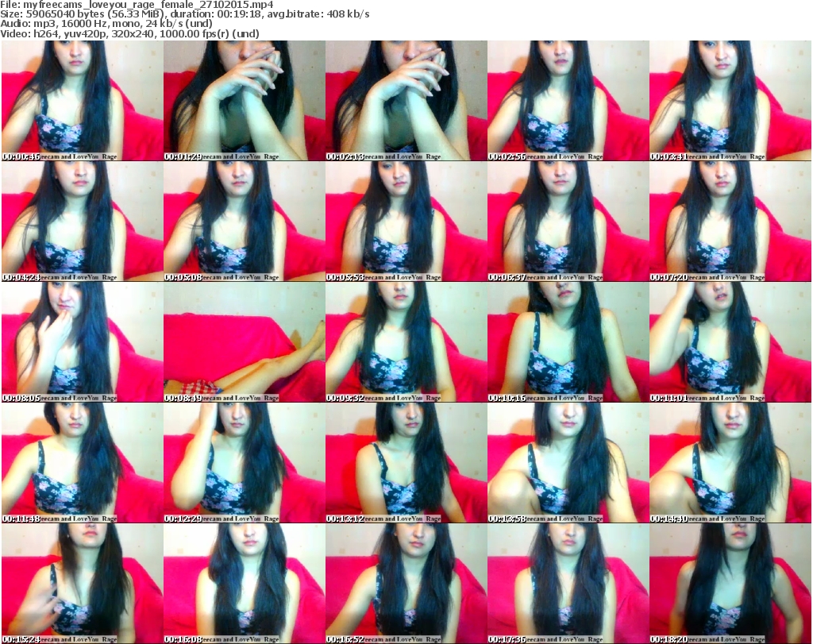Select the 00:02:13 preview frame
The width and height of the screenshot is (813, 644).
[406, 101]
